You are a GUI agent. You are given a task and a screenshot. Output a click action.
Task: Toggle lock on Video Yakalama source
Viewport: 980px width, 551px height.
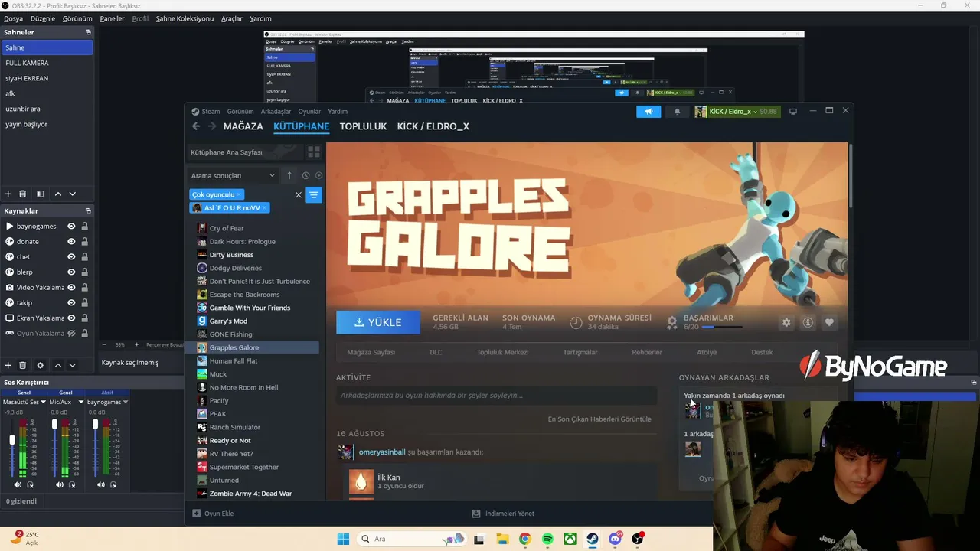pos(84,288)
